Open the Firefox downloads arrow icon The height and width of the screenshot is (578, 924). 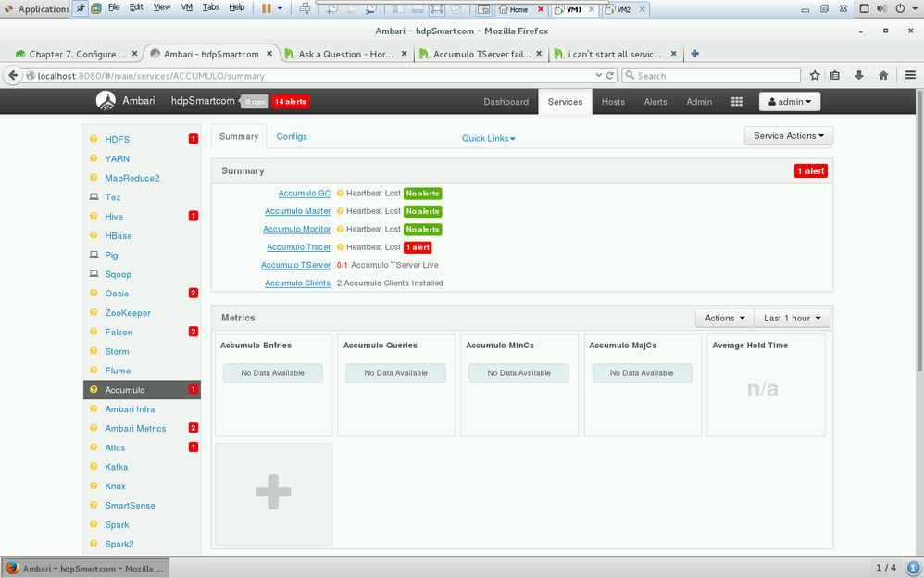(x=859, y=76)
